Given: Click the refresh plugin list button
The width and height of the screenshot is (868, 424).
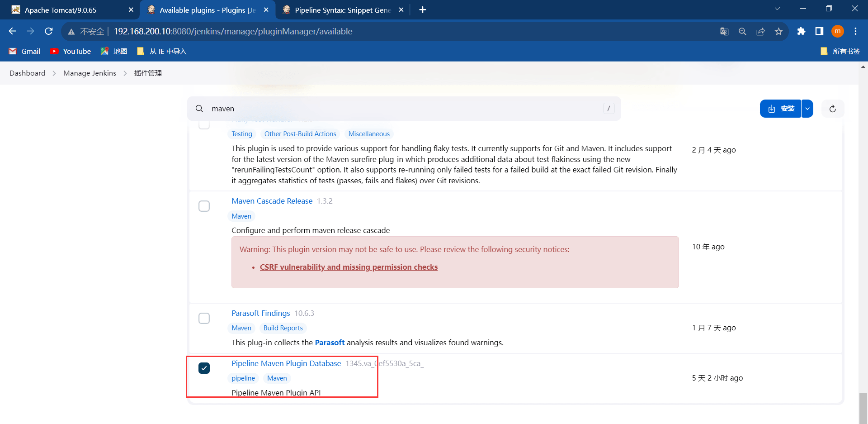Looking at the screenshot, I should pyautogui.click(x=833, y=109).
